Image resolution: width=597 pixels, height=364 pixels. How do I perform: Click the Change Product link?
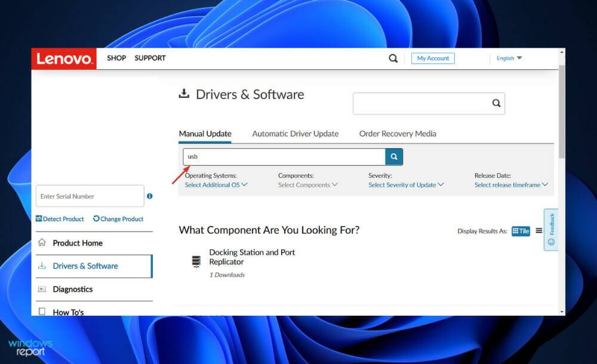coord(118,219)
